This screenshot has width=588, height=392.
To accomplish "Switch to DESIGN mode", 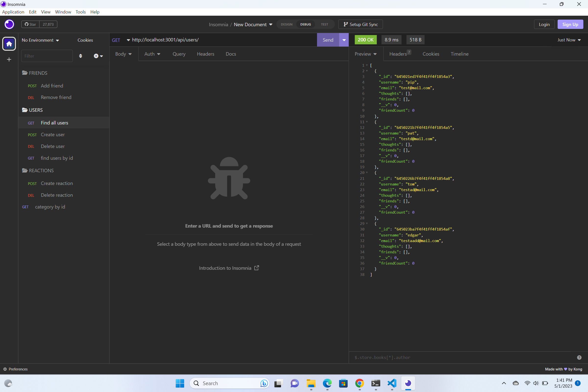I will point(286,24).
